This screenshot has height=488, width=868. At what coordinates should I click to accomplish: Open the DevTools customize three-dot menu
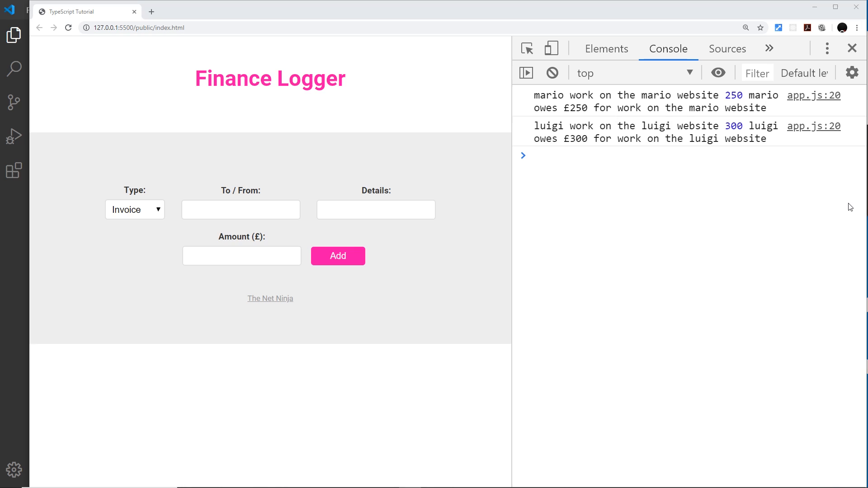pyautogui.click(x=827, y=48)
